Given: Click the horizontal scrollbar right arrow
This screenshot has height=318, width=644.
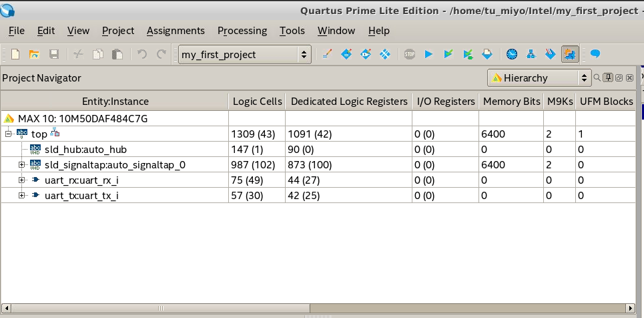Looking at the screenshot, I should click(x=631, y=308).
